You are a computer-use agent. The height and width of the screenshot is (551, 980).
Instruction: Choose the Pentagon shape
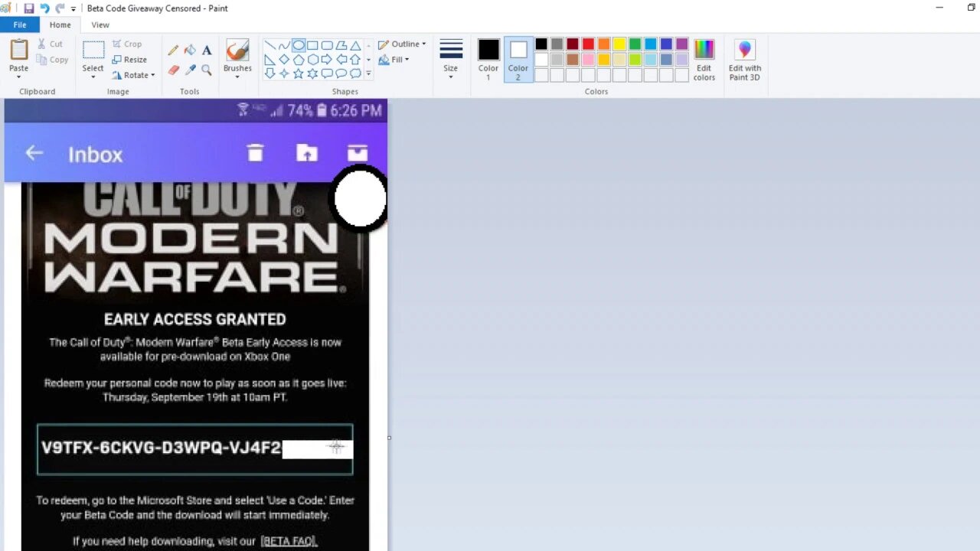[299, 60]
